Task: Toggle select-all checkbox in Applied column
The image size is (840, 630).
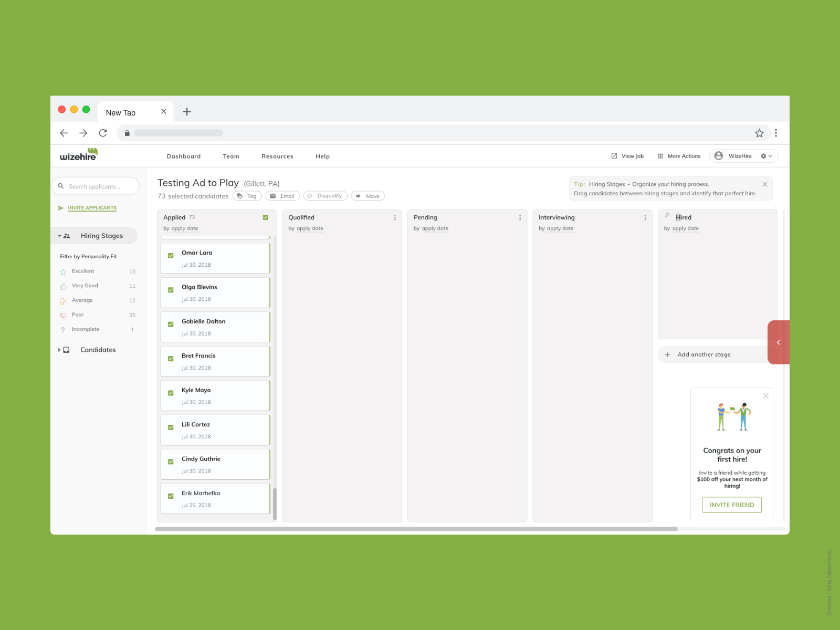Action: pos(266,217)
